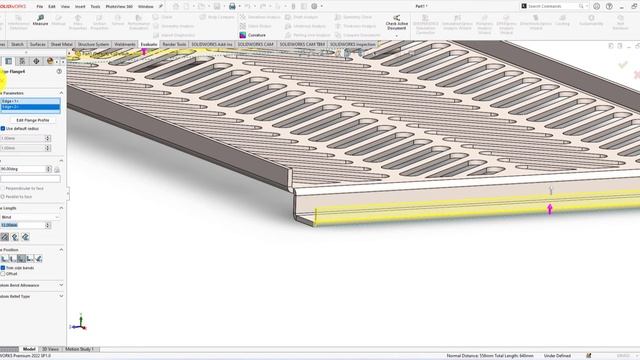Viewport: 640px width, 360px height.
Task: Switch to Weldments ribbon tab
Action: [x=124, y=44]
